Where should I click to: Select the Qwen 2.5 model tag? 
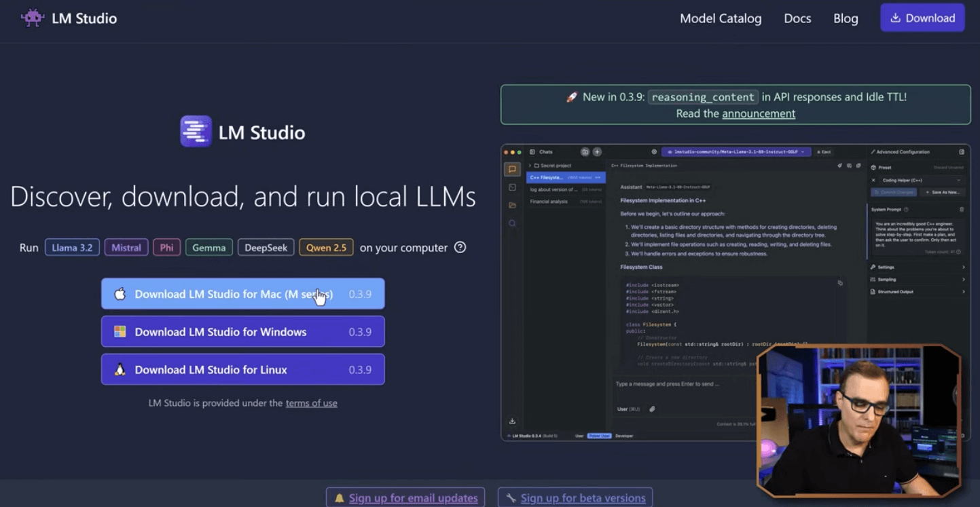326,248
